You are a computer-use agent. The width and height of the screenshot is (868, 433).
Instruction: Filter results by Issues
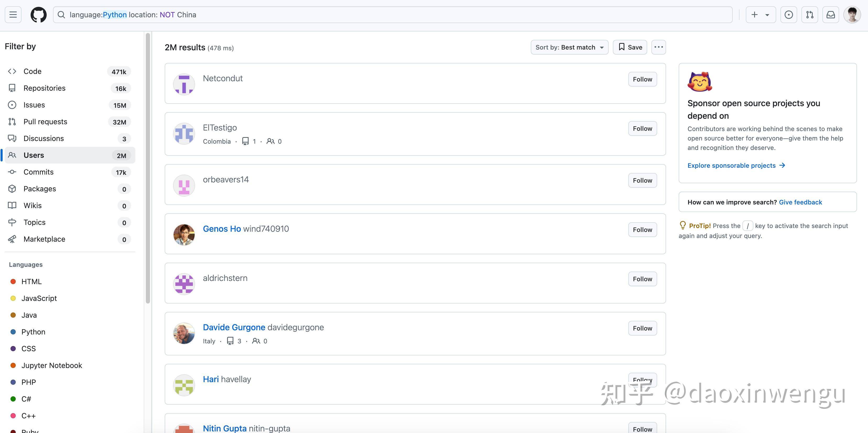pos(70,105)
